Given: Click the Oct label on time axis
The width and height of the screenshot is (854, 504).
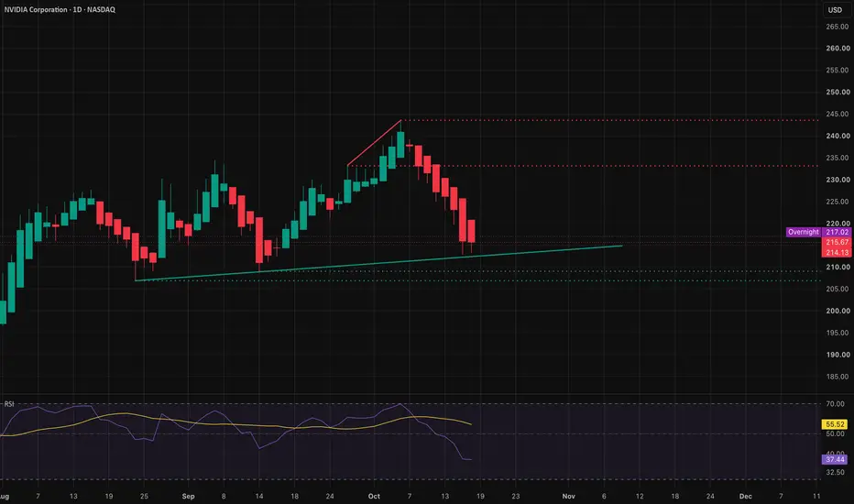Looking at the screenshot, I should tap(374, 496).
